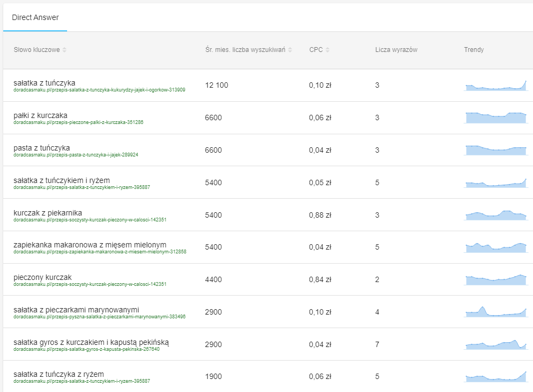Sort by Słowo kluczowe column arrows
Viewport: 533px width, 392px height.
click(x=64, y=50)
